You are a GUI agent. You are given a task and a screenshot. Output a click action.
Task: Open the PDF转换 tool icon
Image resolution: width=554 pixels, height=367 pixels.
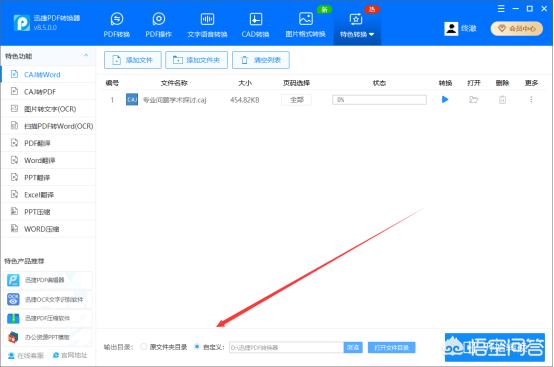pyautogui.click(x=117, y=19)
